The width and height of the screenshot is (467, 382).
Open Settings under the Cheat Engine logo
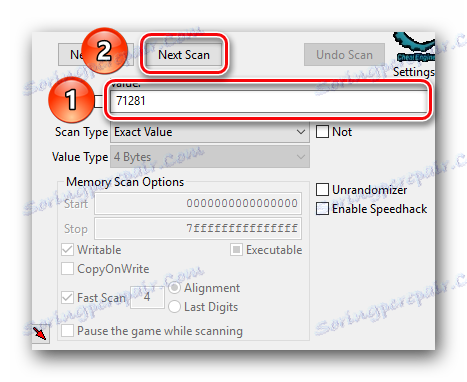click(x=414, y=72)
